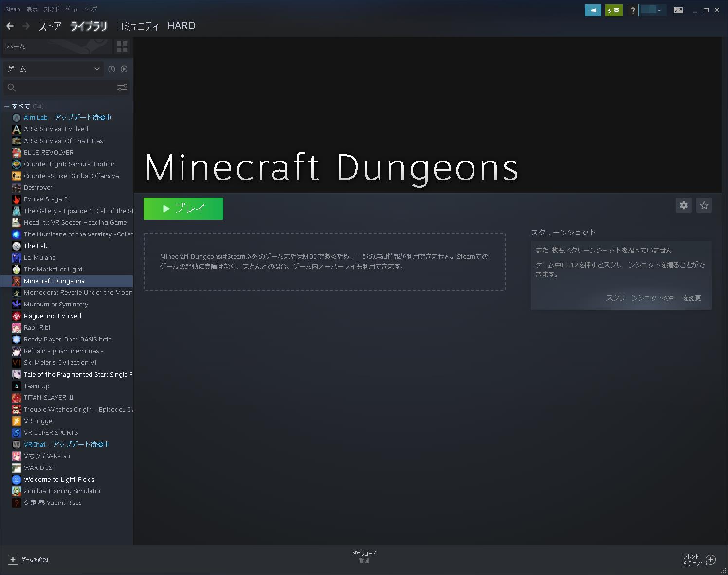Enter Big Picture mode via the expand icon

point(678,10)
